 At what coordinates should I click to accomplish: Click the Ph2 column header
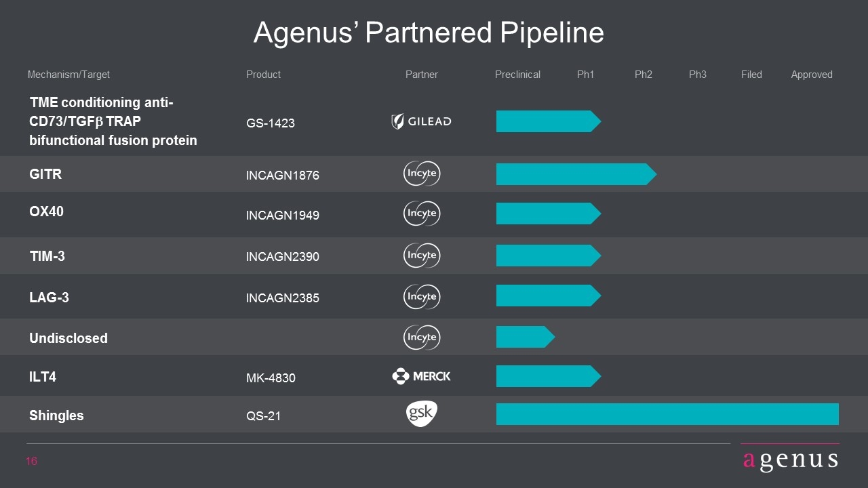click(x=644, y=75)
